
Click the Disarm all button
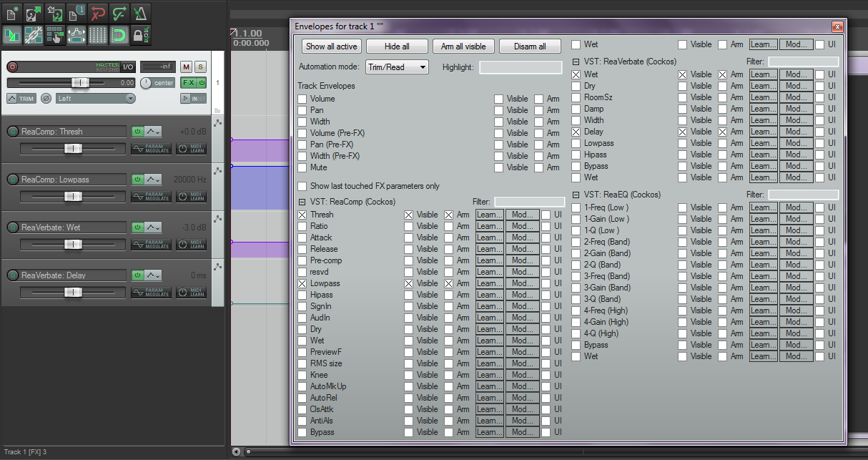(x=530, y=47)
